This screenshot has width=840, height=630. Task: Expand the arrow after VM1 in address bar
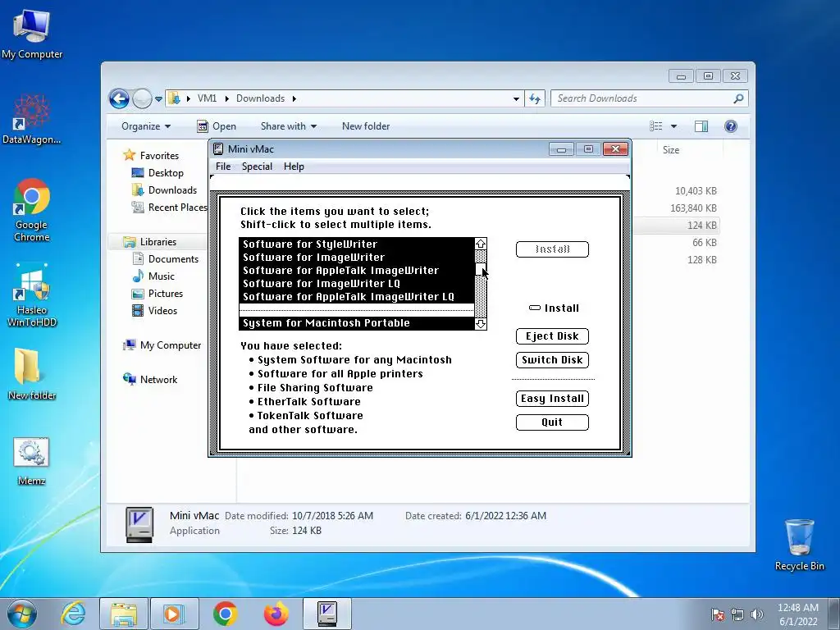(226, 98)
